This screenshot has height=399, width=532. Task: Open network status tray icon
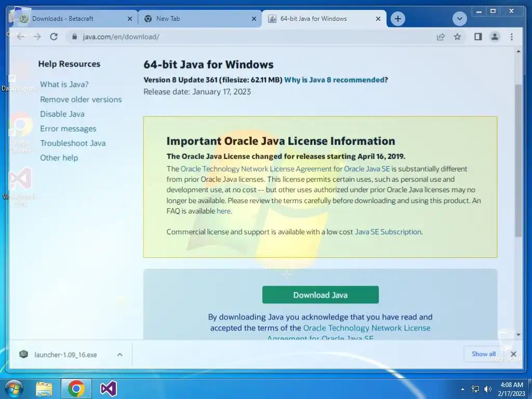click(x=475, y=389)
